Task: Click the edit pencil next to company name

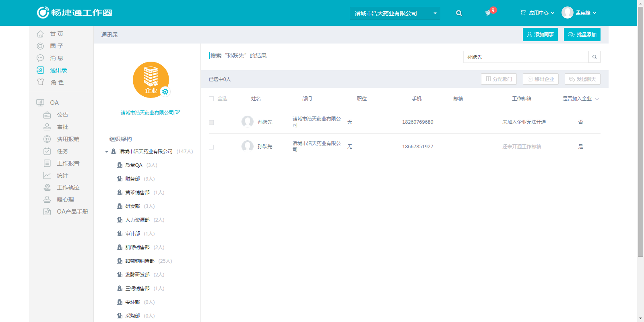Action: pyautogui.click(x=178, y=113)
